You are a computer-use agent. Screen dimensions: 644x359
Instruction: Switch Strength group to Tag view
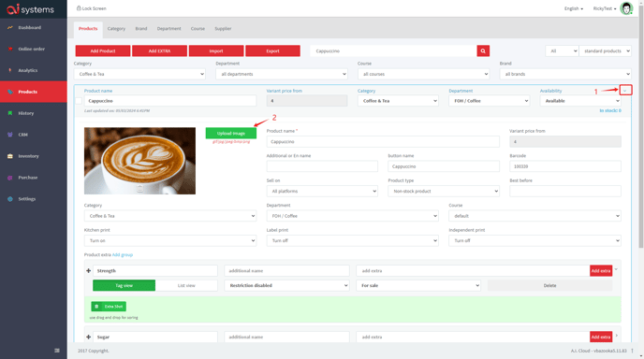(124, 285)
